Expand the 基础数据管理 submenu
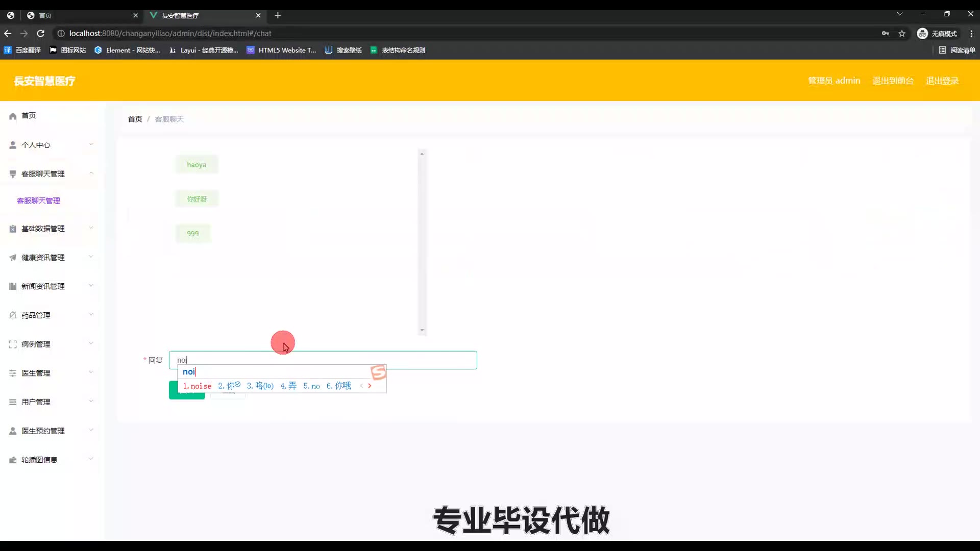Screen dimensions: 980x551 91,228
